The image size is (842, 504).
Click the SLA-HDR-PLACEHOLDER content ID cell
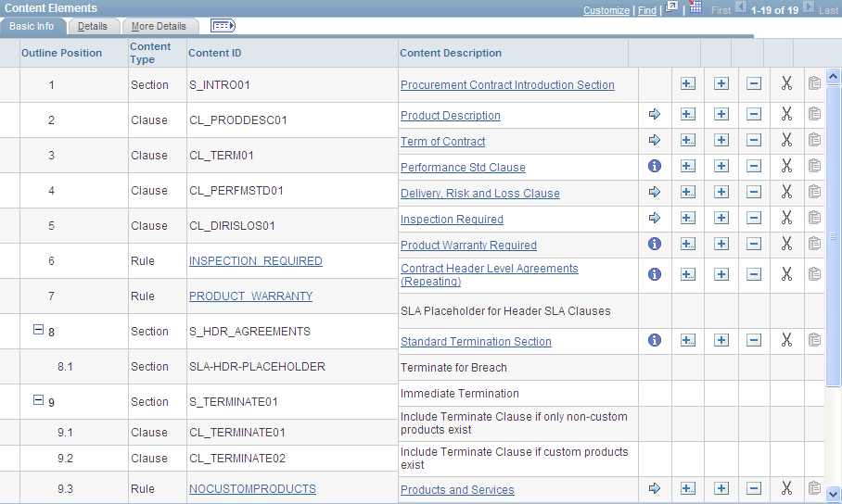click(x=257, y=367)
